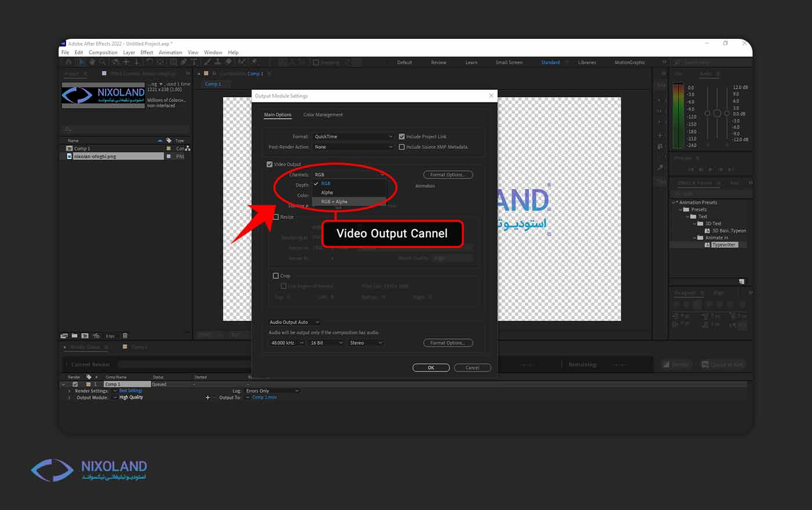Add output module with the plus icon

pos(208,398)
